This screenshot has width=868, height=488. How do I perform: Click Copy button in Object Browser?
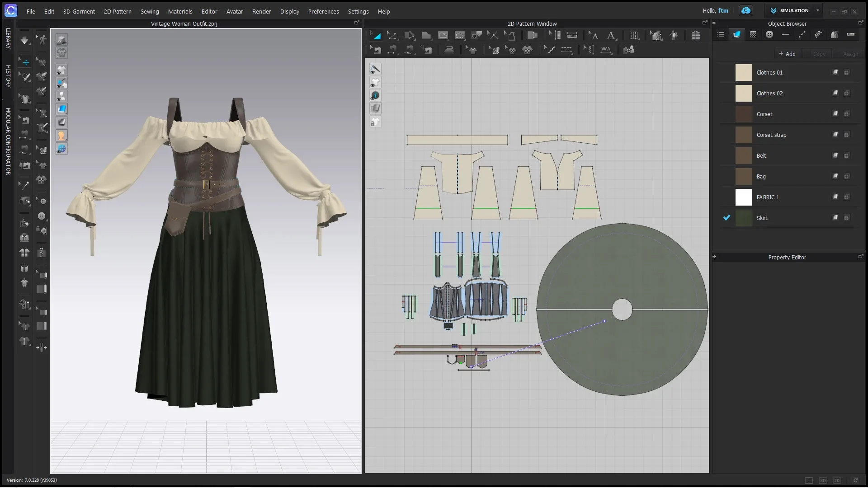(x=819, y=54)
